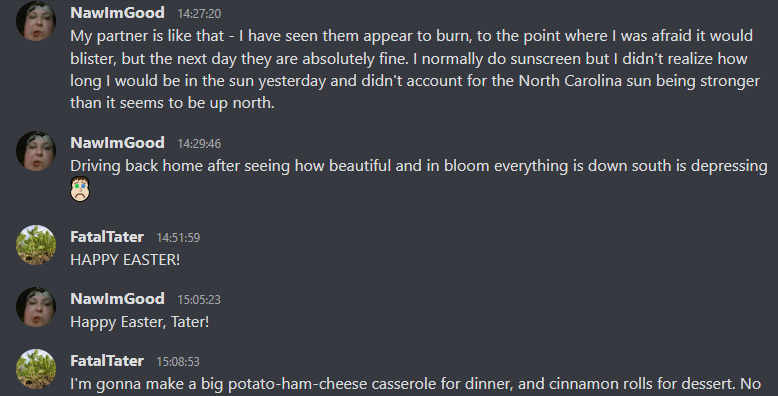The height and width of the screenshot is (396, 778).
Task: Click the 15:05:23 timestamp
Action: coord(199,300)
